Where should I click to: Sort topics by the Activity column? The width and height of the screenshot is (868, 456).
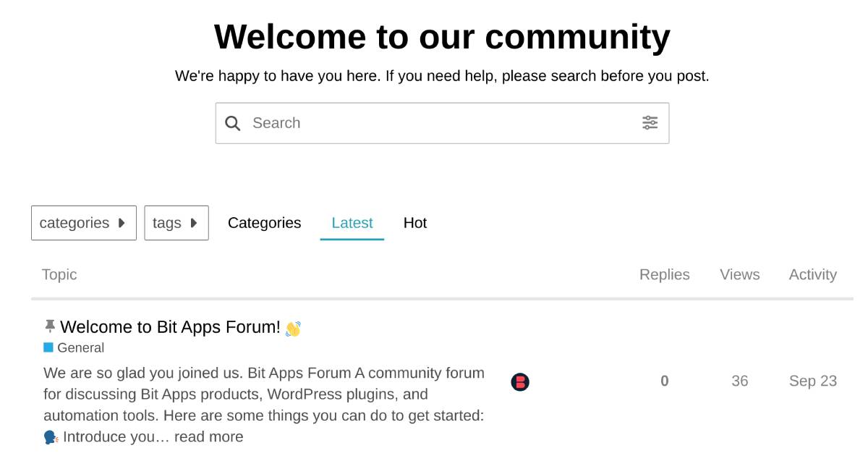(812, 274)
